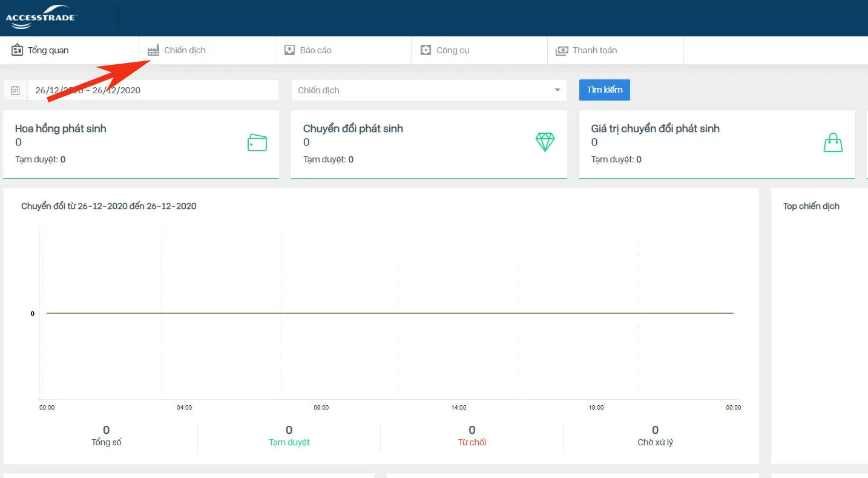Click the Công cụ gear icon
This screenshot has width=868, height=478.
click(x=426, y=50)
